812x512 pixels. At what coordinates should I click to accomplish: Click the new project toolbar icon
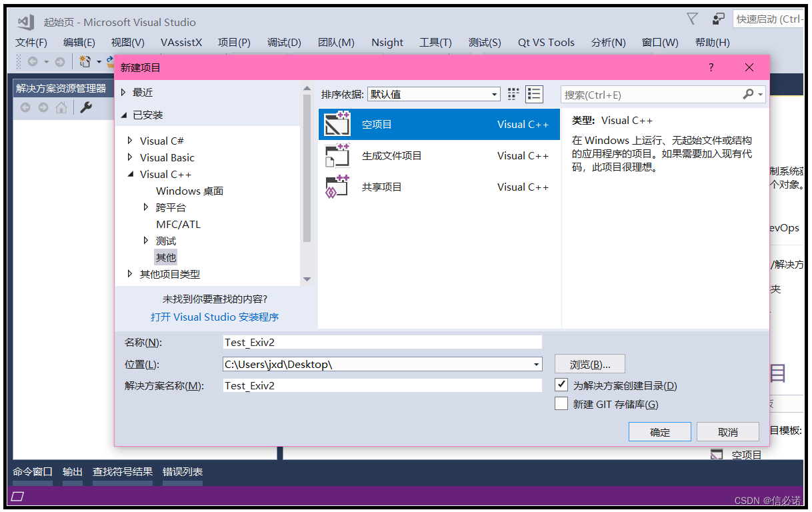pyautogui.click(x=85, y=61)
